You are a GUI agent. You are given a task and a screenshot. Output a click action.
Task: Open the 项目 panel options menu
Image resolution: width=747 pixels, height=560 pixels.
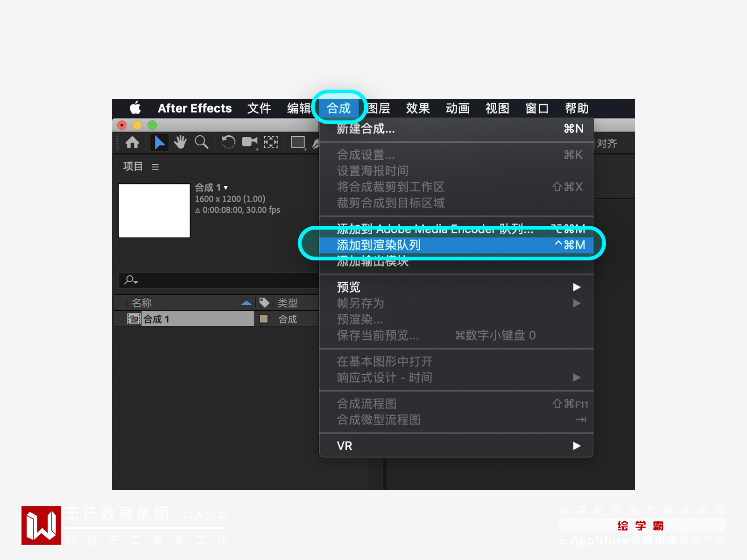coord(155,167)
